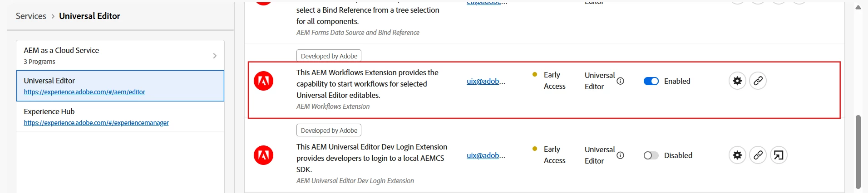Click uix@adob email for Dev Login Extension
Image resolution: width=868 pixels, height=193 pixels.
[486, 155]
